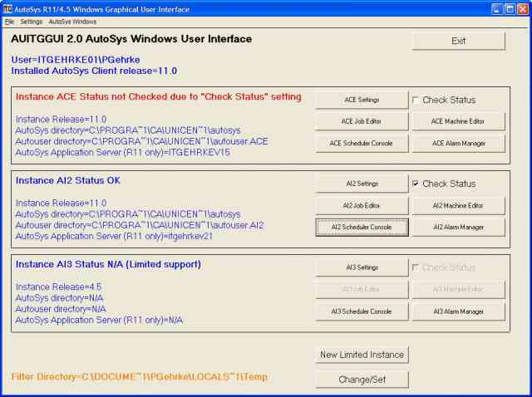Image resolution: width=532 pixels, height=397 pixels.
Task: Open the Settings menu
Action: pos(32,22)
